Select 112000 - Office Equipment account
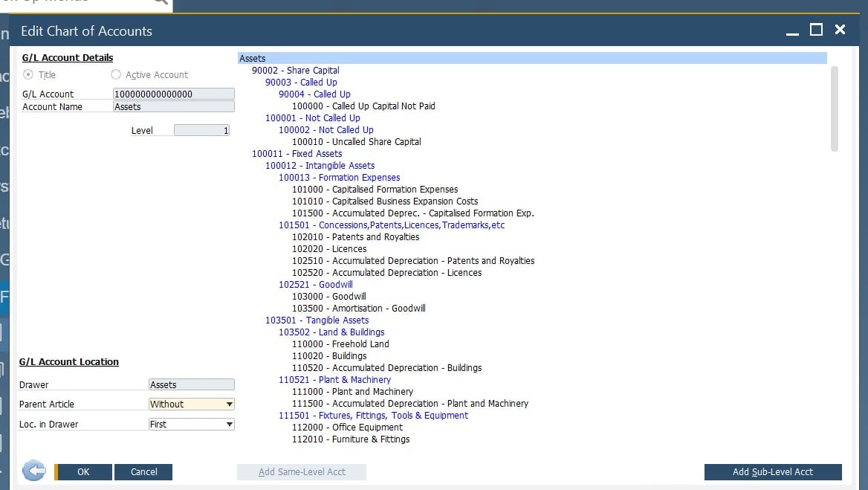 [x=347, y=428]
